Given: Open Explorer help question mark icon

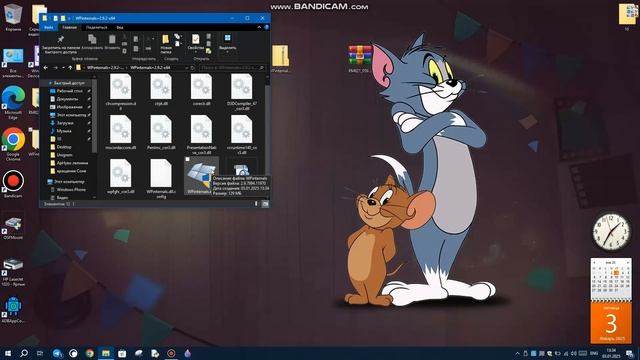Looking at the screenshot, I should tap(267, 27).
